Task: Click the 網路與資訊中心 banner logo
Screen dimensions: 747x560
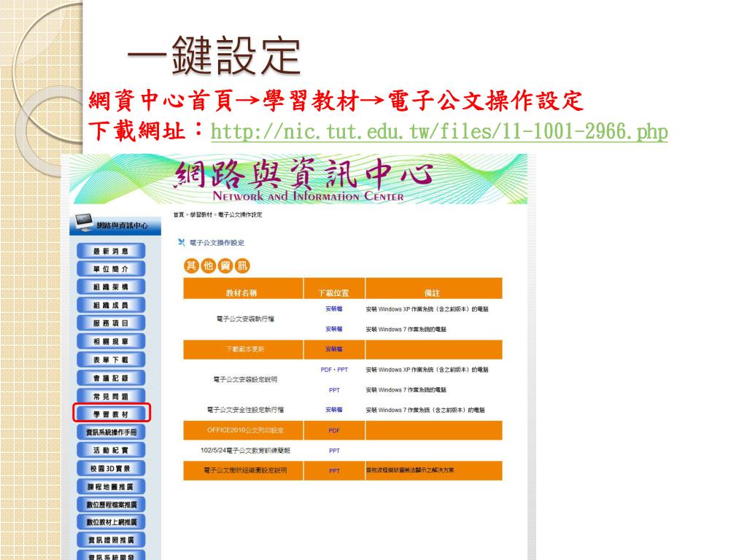Action: (305, 179)
